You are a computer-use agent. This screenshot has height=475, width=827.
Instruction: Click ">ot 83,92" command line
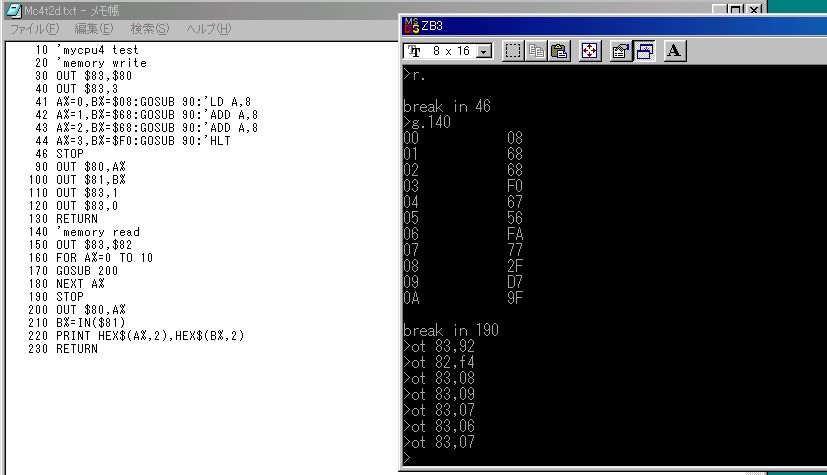439,346
